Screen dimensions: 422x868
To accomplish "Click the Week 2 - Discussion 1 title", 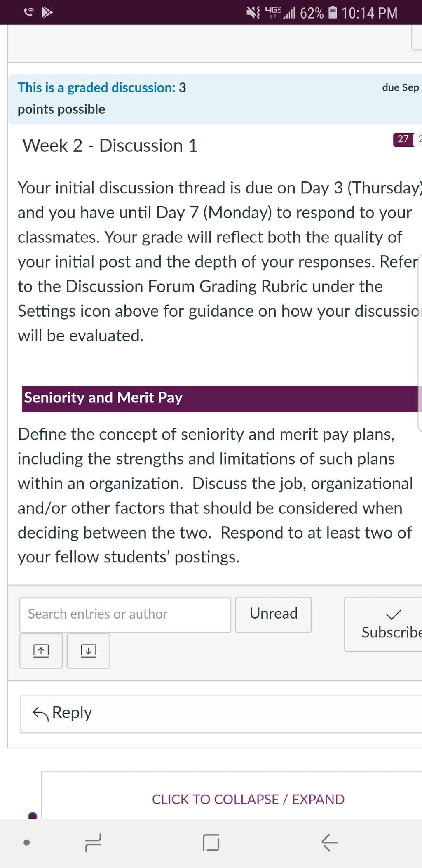I will pos(110,146).
